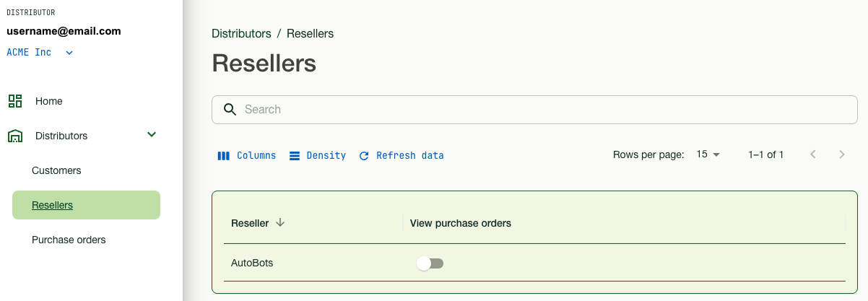Click the Distributors breadcrumb link
The width and height of the screenshot is (868, 301).
point(241,33)
